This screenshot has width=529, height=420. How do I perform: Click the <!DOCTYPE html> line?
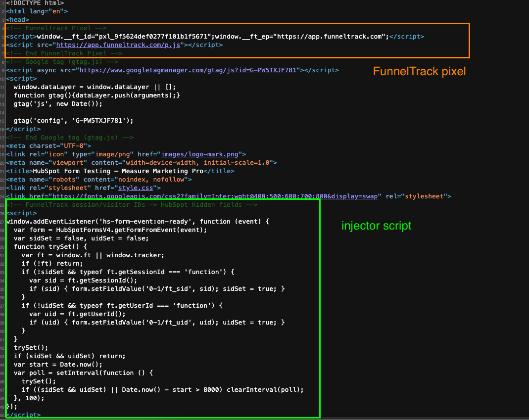point(35,3)
